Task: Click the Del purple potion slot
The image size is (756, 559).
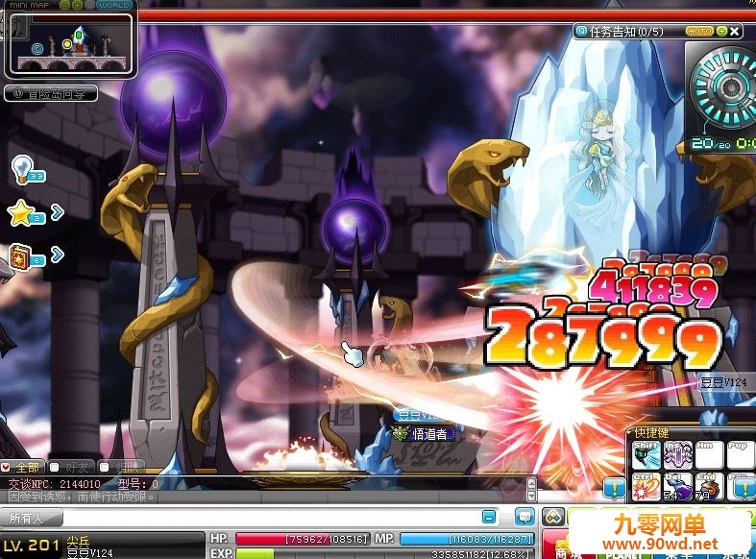Action: click(677, 487)
